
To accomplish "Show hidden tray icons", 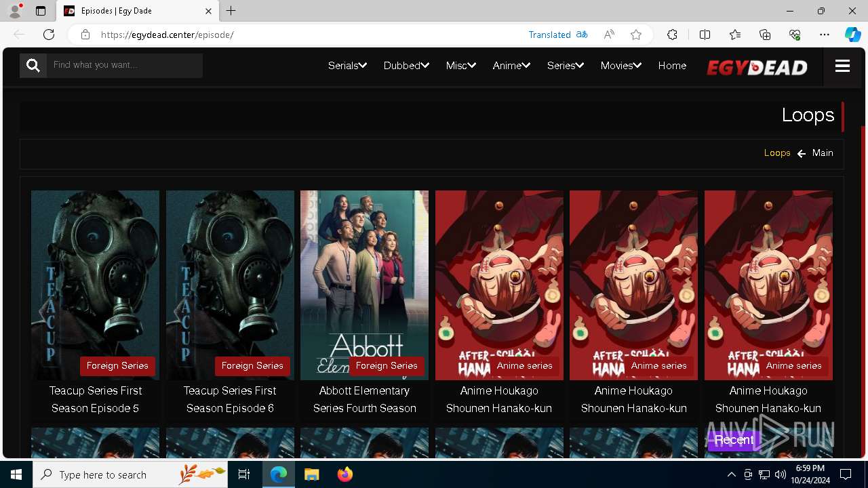I will (732, 474).
